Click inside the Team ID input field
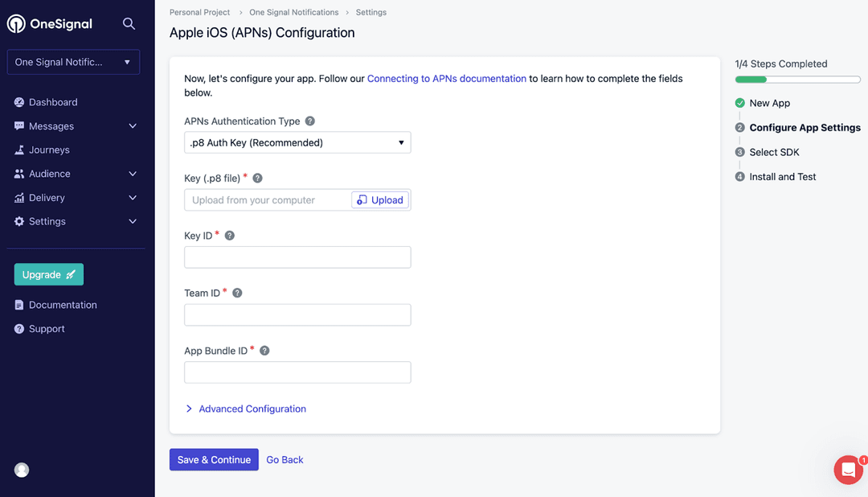868x497 pixels. [297, 314]
